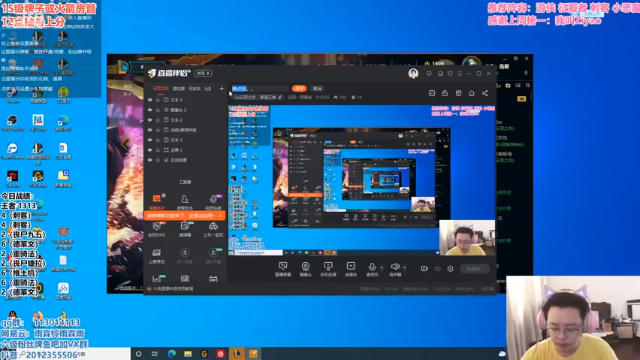Click the lock icon above preview
Viewport: 640px width, 360px height.
pyautogui.click(x=445, y=93)
